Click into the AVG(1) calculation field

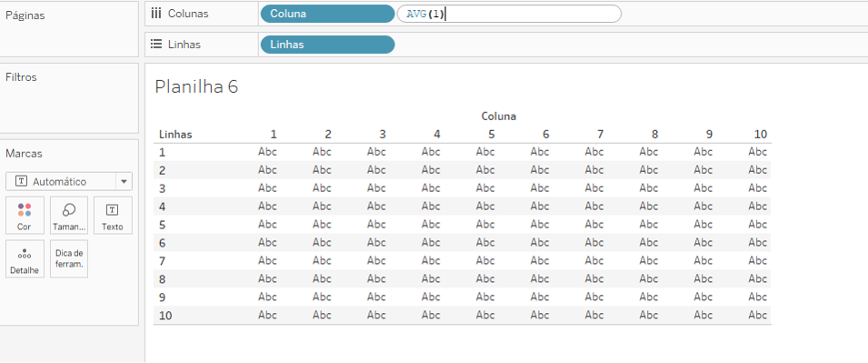click(x=509, y=14)
